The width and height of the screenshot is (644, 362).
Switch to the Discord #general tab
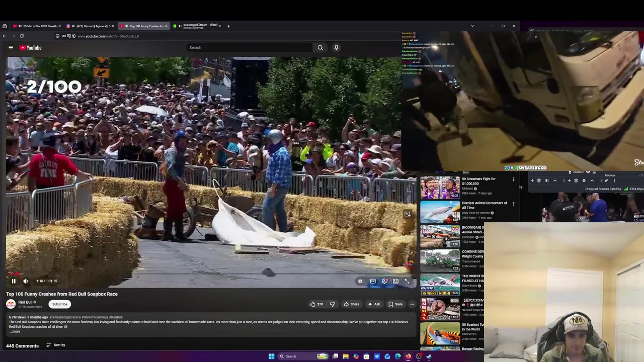(x=90, y=26)
